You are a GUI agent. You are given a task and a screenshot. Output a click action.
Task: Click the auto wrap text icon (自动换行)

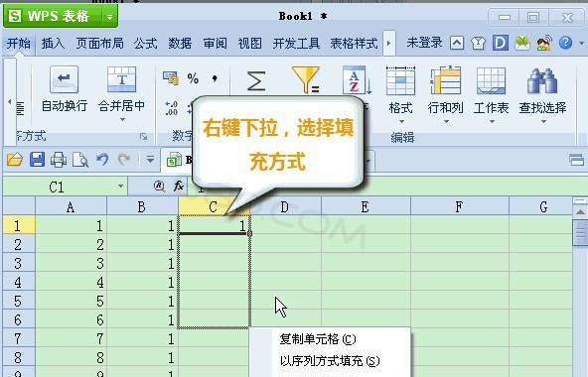[65, 79]
